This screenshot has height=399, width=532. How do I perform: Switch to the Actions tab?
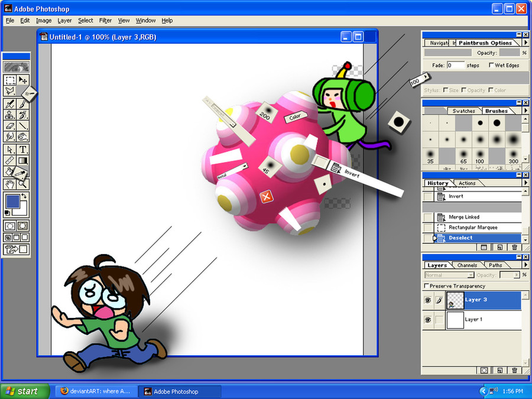467,183
